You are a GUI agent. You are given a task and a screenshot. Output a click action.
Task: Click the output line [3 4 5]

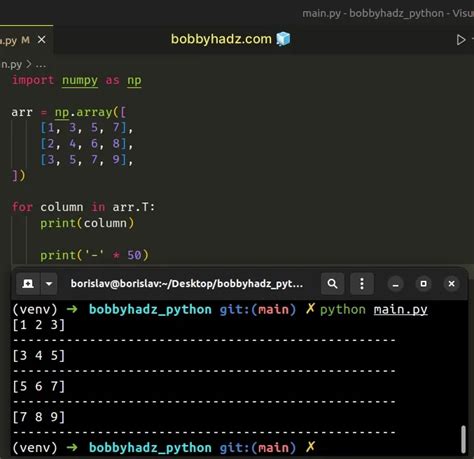coord(39,356)
